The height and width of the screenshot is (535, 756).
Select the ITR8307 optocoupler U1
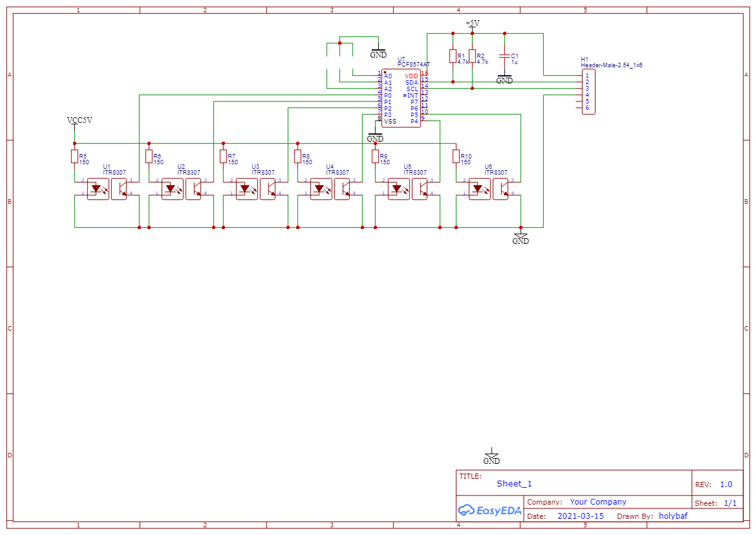coord(107,189)
